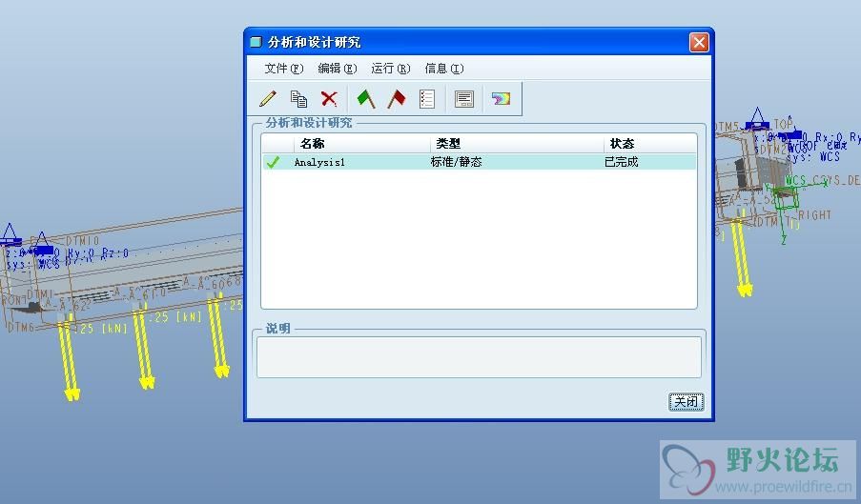Open the 文件(F) menu

283,69
